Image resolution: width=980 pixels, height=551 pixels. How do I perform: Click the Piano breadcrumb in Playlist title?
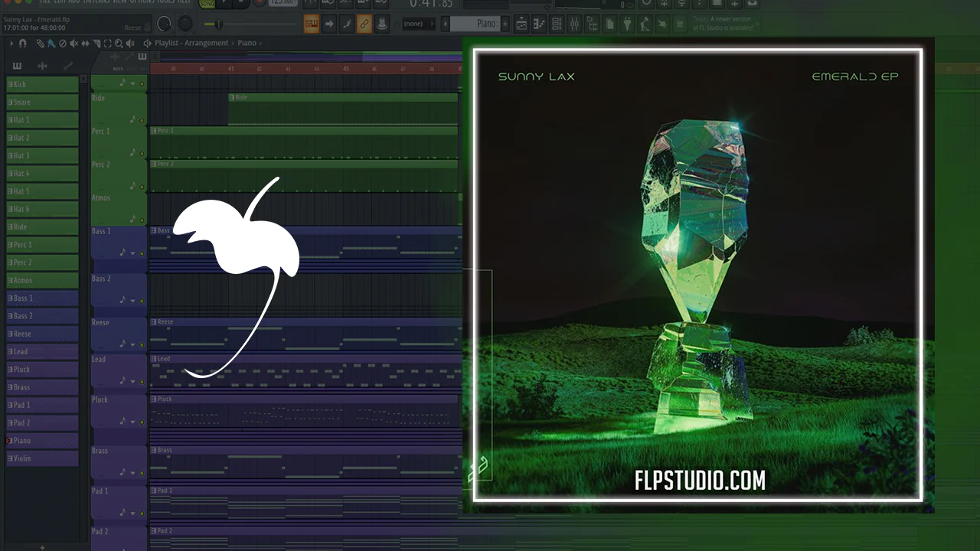247,44
